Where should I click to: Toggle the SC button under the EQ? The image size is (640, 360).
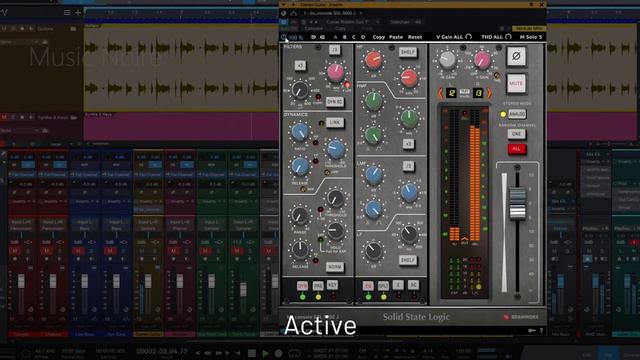[413, 285]
